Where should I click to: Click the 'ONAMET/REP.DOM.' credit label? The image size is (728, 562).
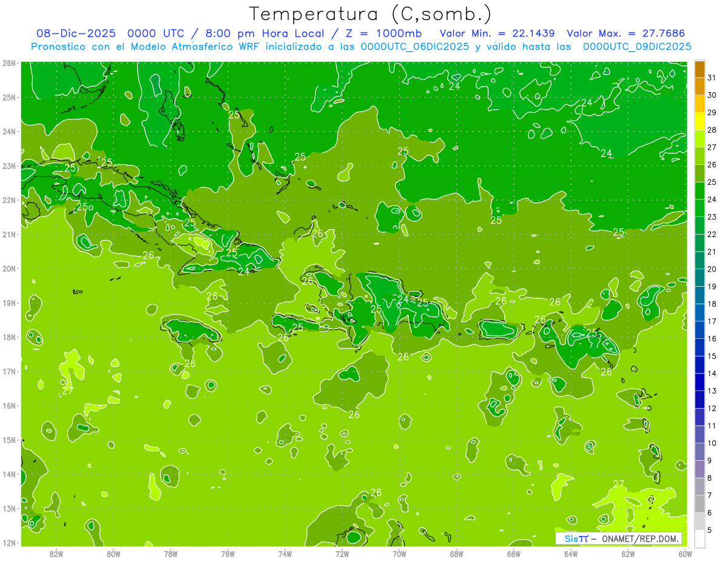[640, 538]
